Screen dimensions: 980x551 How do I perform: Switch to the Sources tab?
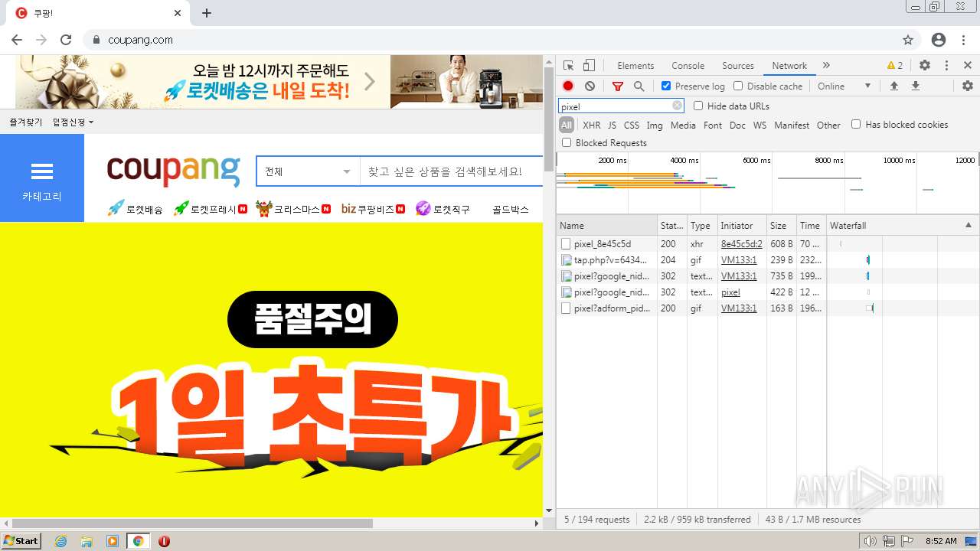tap(738, 66)
